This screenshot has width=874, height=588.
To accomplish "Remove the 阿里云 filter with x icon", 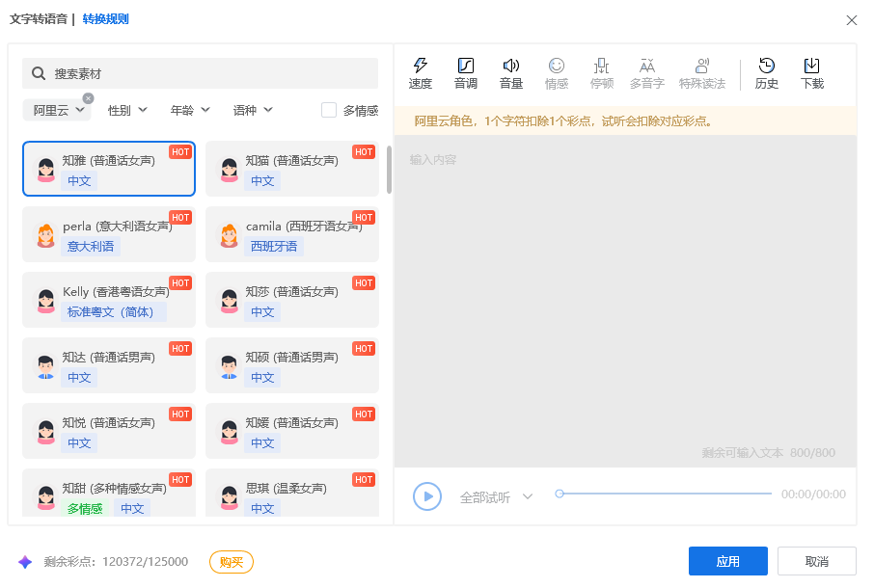I will [89, 98].
